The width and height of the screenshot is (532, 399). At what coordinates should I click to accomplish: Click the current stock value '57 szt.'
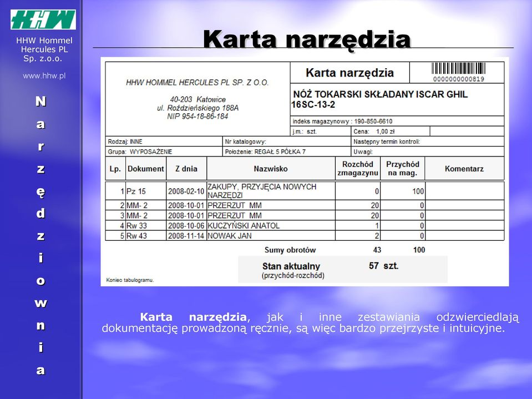pos(383,266)
